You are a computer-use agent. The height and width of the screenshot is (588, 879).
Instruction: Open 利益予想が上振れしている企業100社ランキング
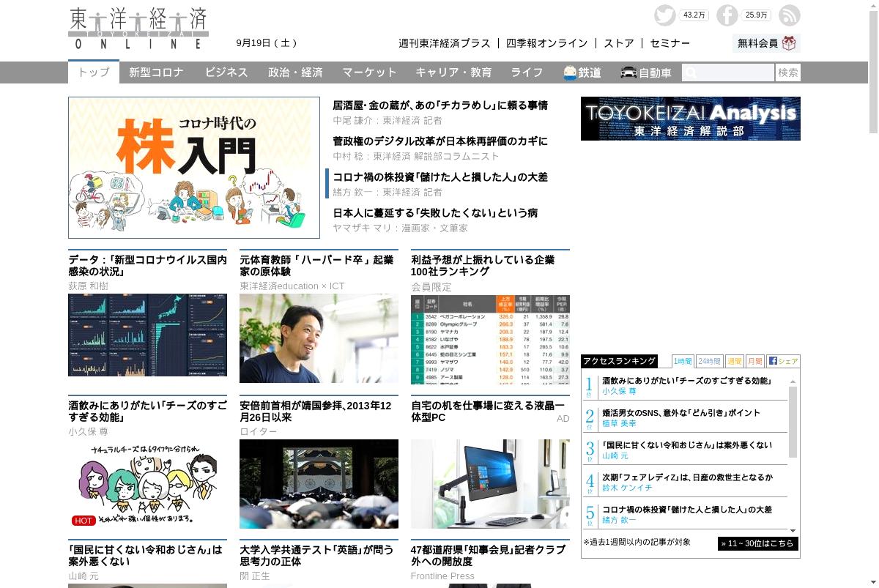[x=483, y=266]
